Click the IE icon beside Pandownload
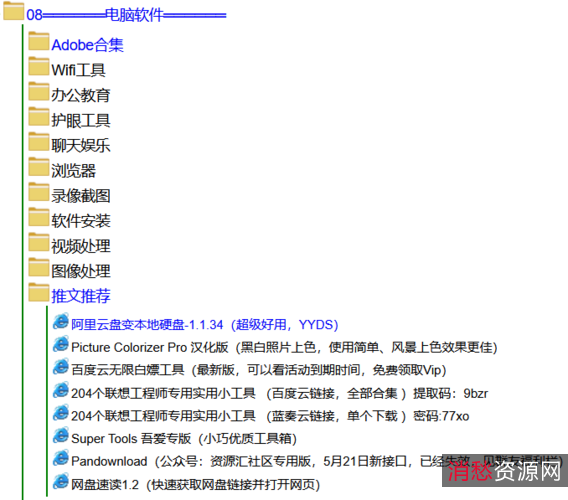 point(60,458)
